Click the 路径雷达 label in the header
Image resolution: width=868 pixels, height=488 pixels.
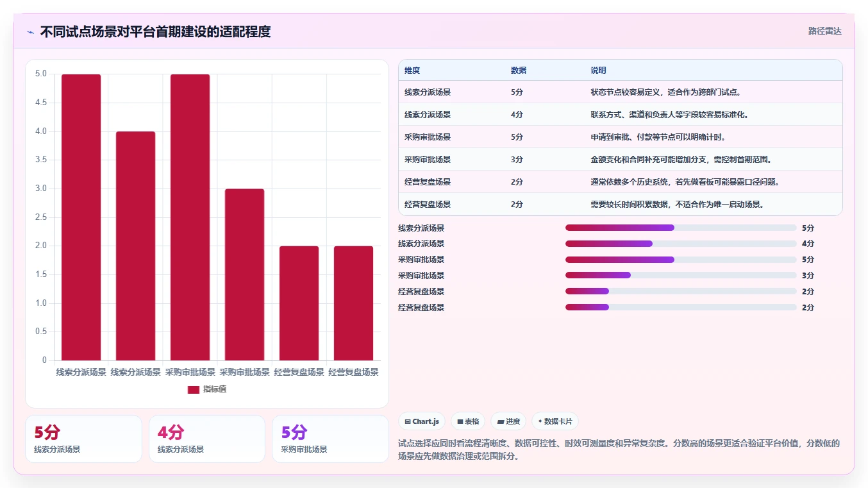(x=824, y=31)
